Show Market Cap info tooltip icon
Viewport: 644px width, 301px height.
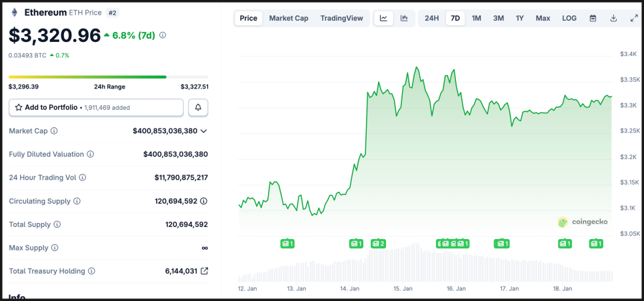click(54, 131)
